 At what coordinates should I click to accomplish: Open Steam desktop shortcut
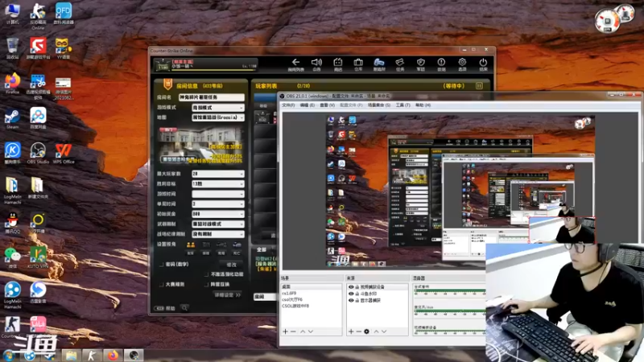pos(12,118)
